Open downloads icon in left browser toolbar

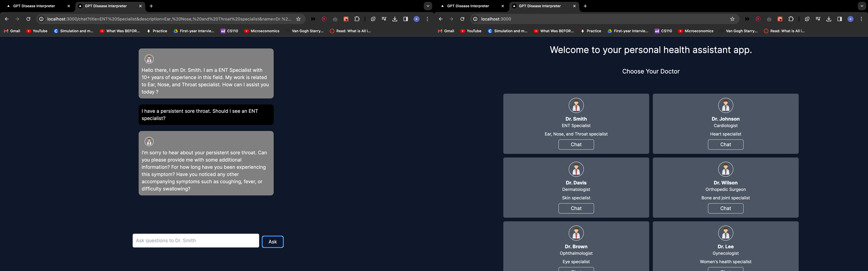395,19
